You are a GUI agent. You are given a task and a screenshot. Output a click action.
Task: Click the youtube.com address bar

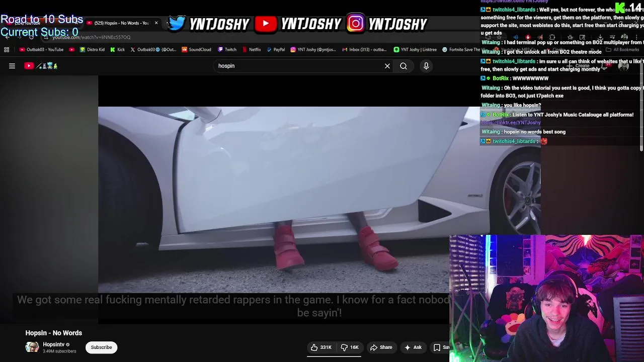tap(91, 37)
